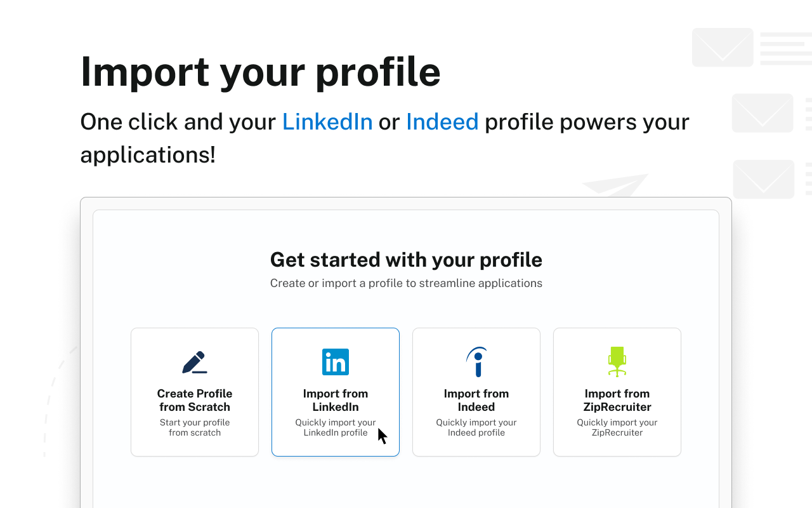
Task: Click "Quickly import your LinkedIn profile" text
Action: click(336, 427)
